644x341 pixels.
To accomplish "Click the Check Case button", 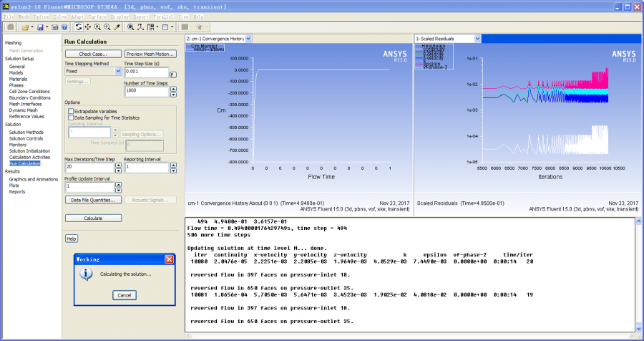I will pyautogui.click(x=93, y=54).
